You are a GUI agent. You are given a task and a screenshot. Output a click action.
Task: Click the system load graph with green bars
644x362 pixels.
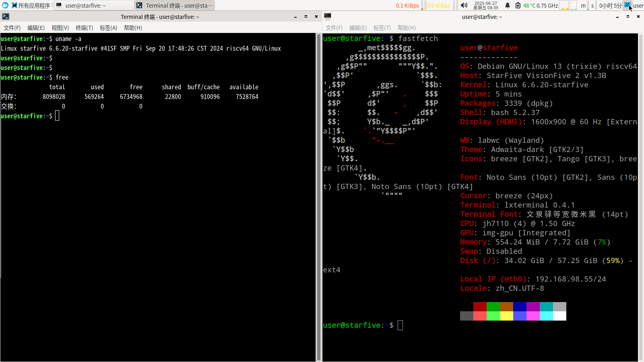click(573, 6)
